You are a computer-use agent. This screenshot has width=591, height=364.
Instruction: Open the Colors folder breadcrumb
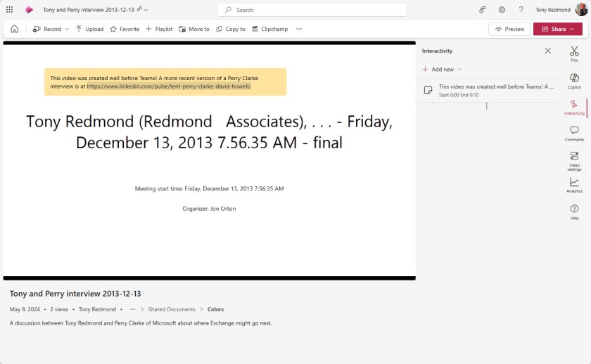pyautogui.click(x=215, y=309)
